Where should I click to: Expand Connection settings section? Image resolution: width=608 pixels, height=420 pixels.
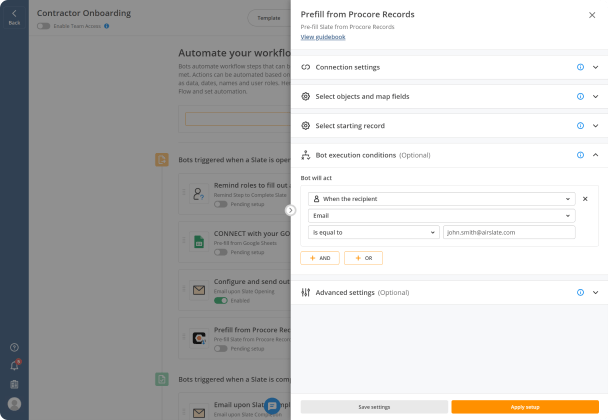pyautogui.click(x=595, y=67)
